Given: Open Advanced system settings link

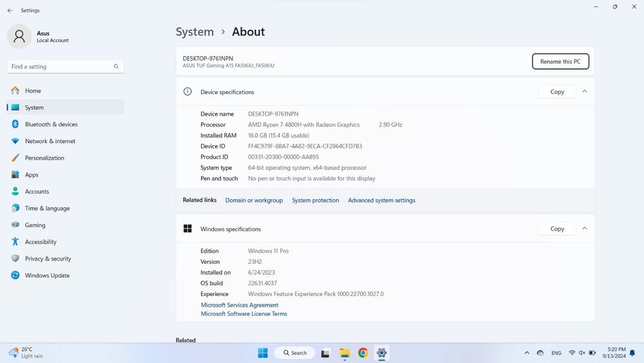Looking at the screenshot, I should (x=381, y=201).
